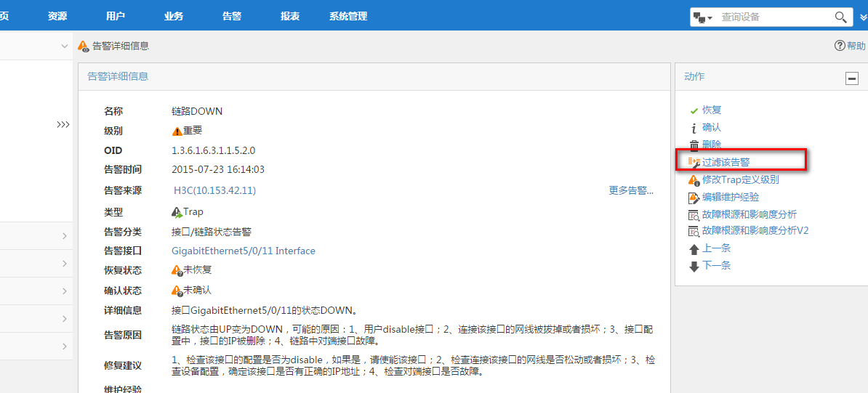The width and height of the screenshot is (868, 393).
Task: Click the More alarms (更多告警...) link
Action: [631, 190]
